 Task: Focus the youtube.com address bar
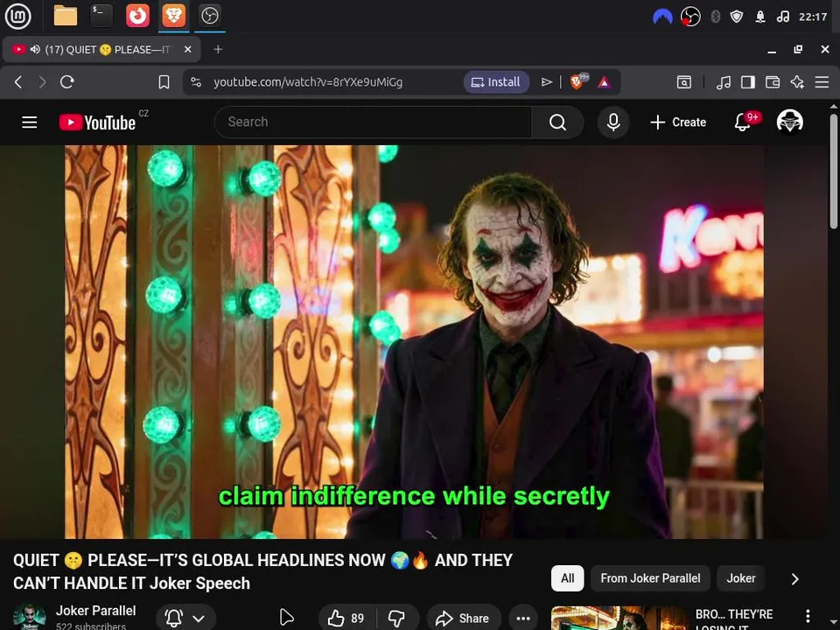(x=307, y=82)
